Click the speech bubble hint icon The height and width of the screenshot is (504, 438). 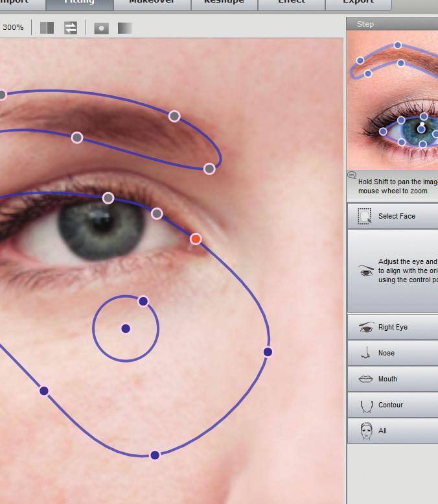(352, 175)
